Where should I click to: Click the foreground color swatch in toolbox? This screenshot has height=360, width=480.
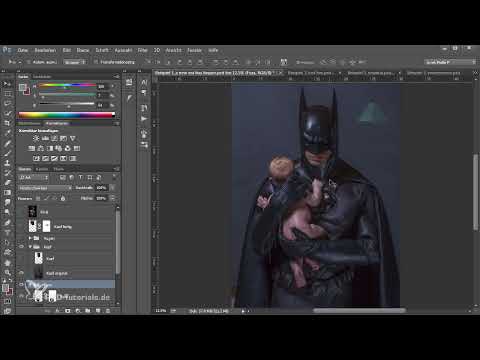5,288
